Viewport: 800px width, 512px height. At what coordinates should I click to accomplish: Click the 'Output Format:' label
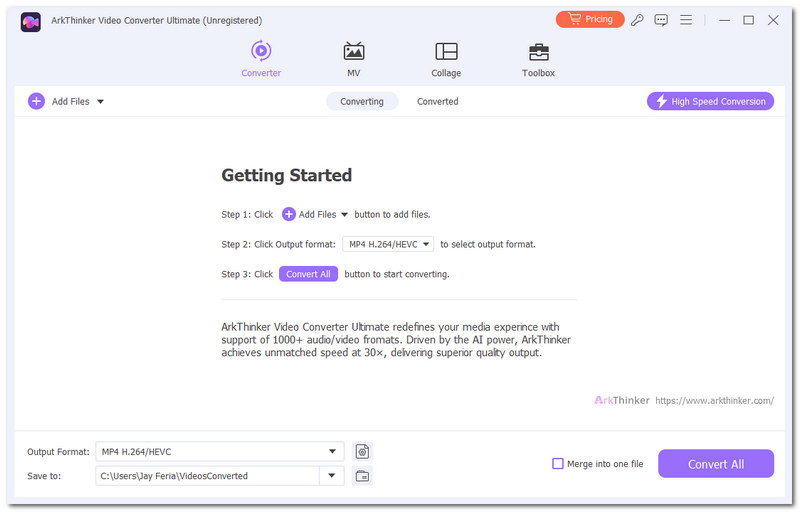tap(58, 452)
